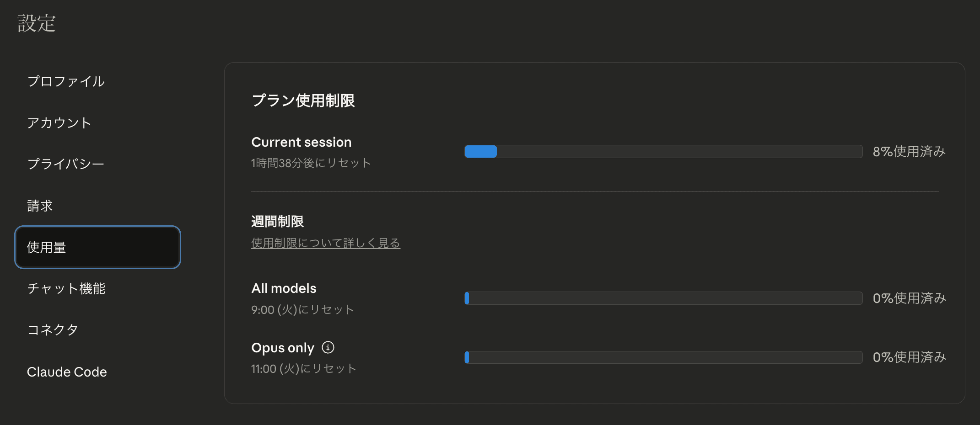Select プライバシー in the settings sidebar
980x425 pixels.
tap(66, 164)
